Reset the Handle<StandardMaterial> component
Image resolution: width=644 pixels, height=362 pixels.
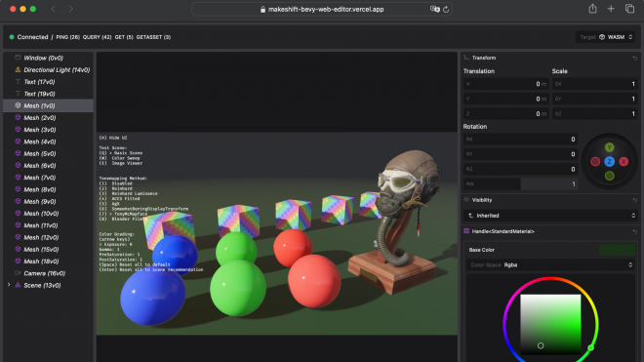click(x=634, y=232)
